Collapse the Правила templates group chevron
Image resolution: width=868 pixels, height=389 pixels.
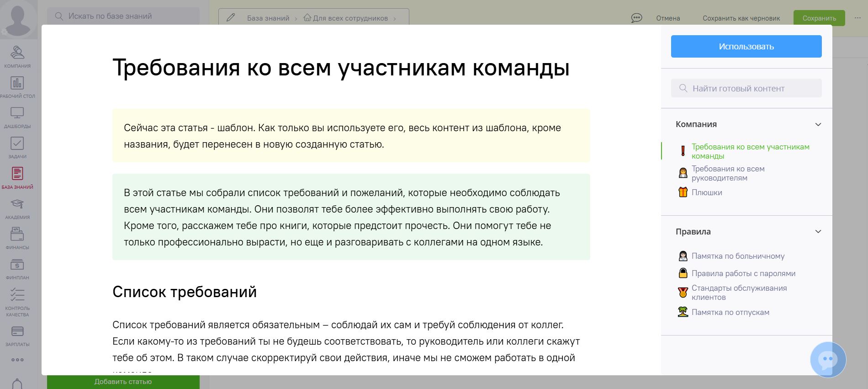coord(818,231)
